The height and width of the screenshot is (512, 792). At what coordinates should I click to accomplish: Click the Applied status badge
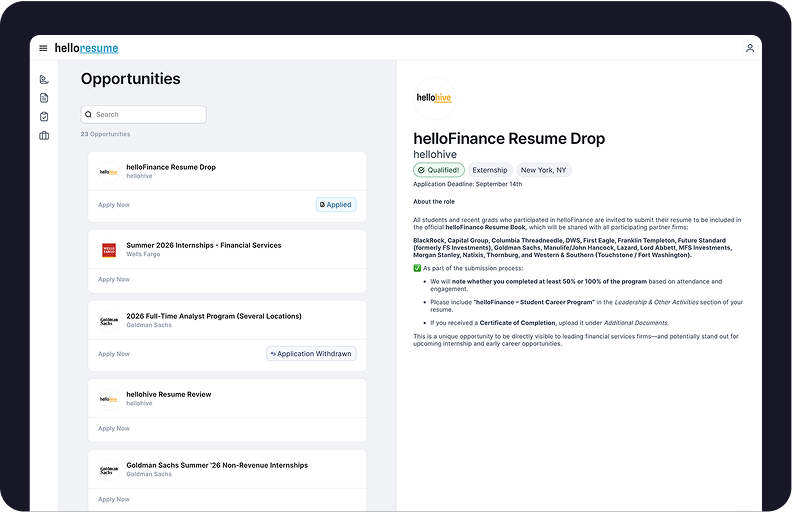coord(335,205)
